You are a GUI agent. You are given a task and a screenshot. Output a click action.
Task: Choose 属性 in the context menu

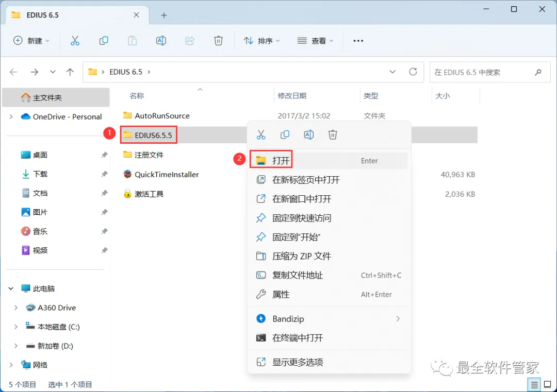[x=329, y=295]
